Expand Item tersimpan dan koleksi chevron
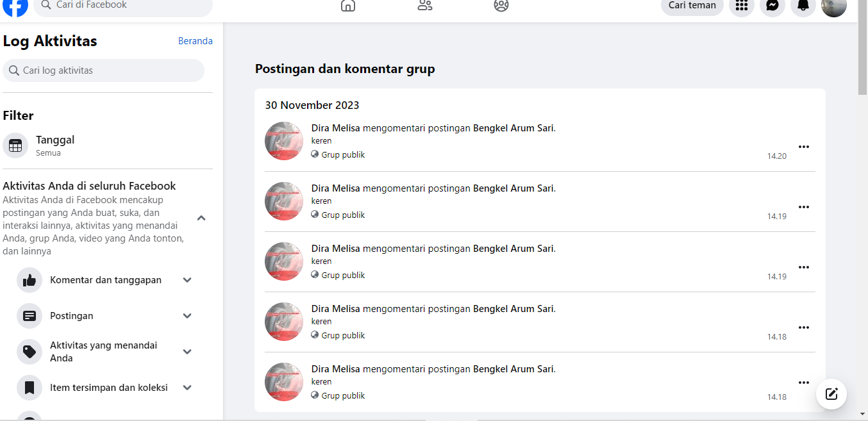Screen dimensions: 868x421 coord(187,388)
